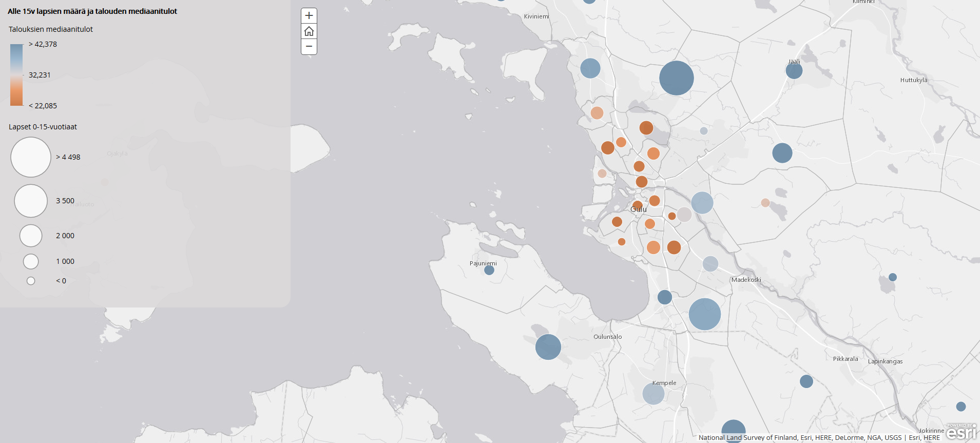Select the large blue bubble west of Oulunsalo

click(548, 347)
